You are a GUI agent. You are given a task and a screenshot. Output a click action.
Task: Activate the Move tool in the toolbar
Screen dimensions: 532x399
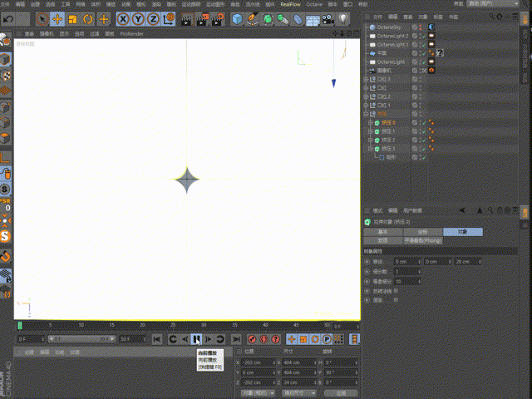click(x=57, y=19)
